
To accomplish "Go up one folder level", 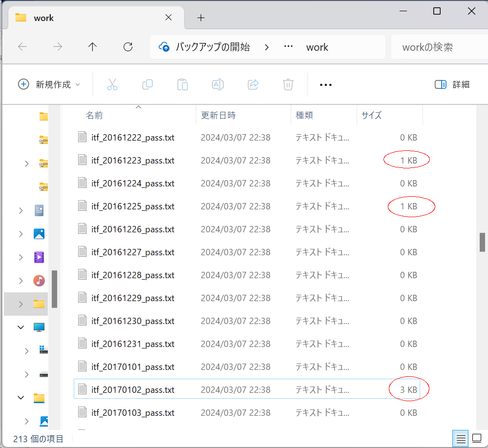I will [x=92, y=47].
